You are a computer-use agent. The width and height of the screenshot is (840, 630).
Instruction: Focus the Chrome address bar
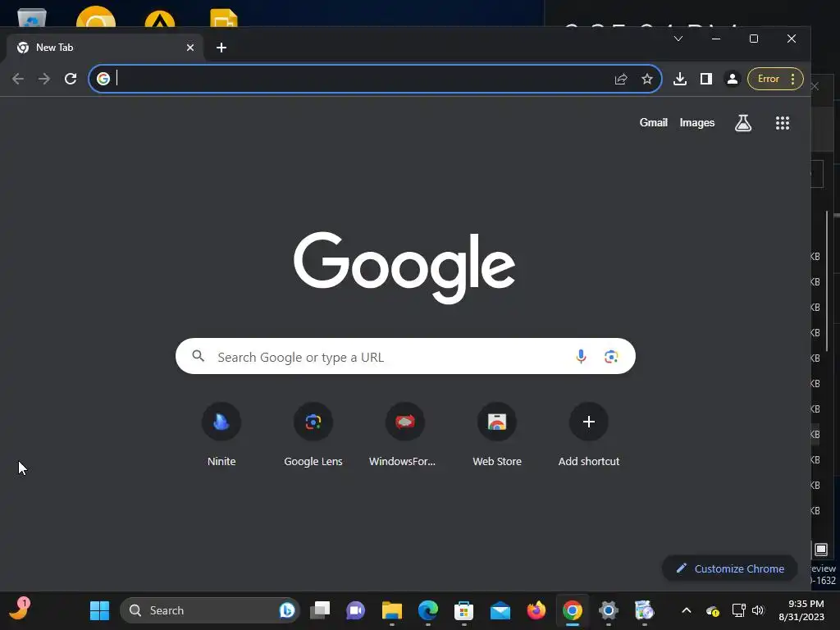(375, 79)
